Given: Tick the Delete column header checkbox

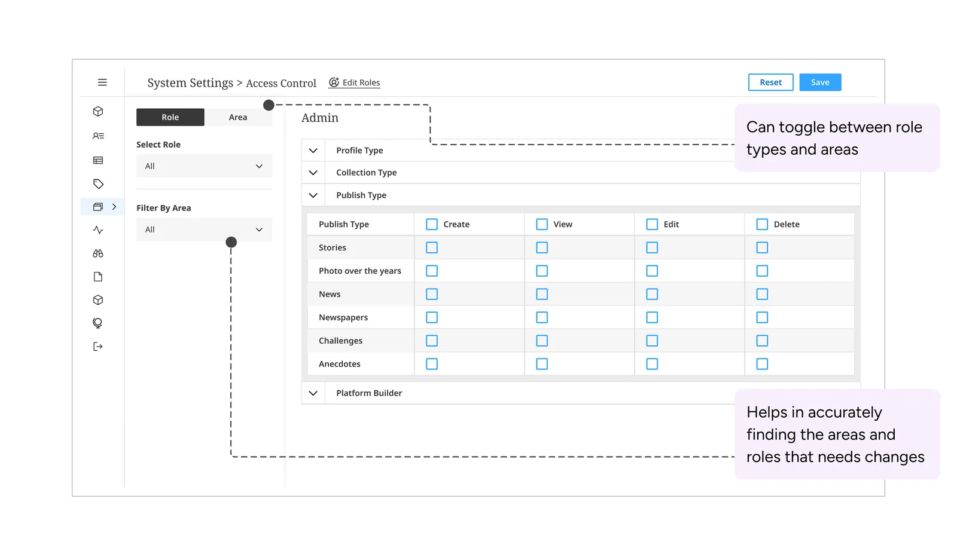Looking at the screenshot, I should pos(762,224).
